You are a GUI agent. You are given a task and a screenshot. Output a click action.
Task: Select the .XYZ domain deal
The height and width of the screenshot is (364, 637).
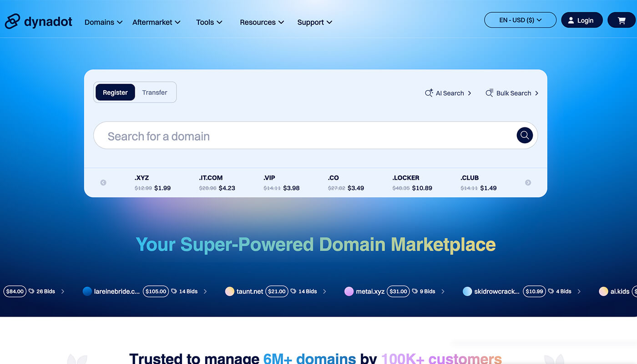pos(152,182)
